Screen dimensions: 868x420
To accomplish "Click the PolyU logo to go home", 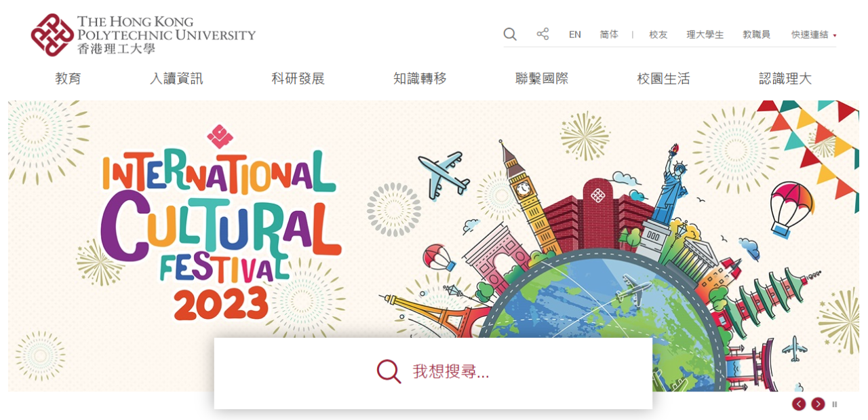I will pyautogui.click(x=143, y=35).
